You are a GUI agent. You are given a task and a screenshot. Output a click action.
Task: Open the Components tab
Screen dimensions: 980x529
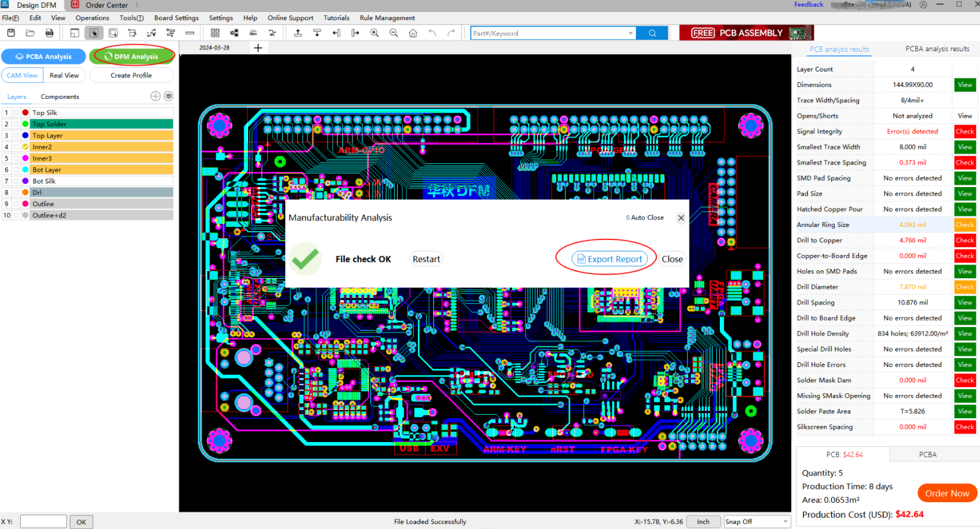click(60, 97)
